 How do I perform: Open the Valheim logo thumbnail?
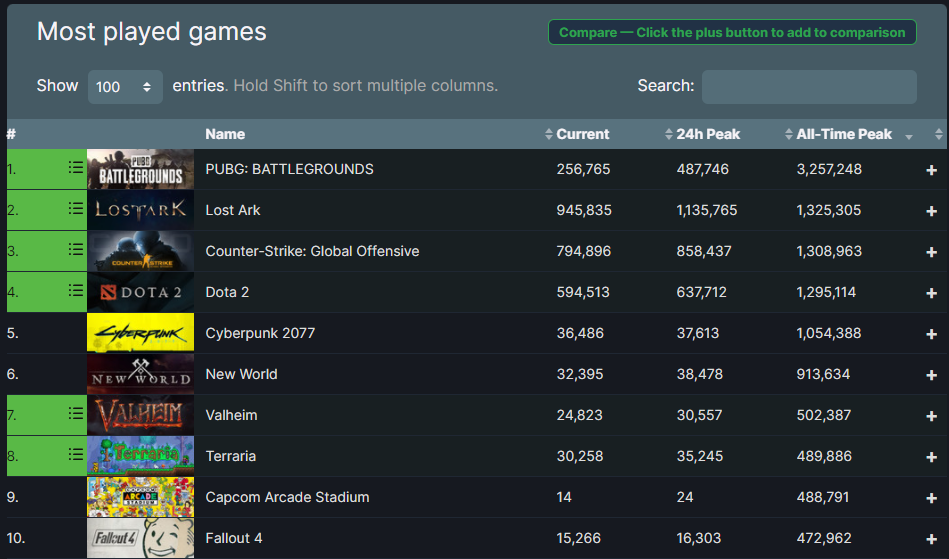coord(140,415)
